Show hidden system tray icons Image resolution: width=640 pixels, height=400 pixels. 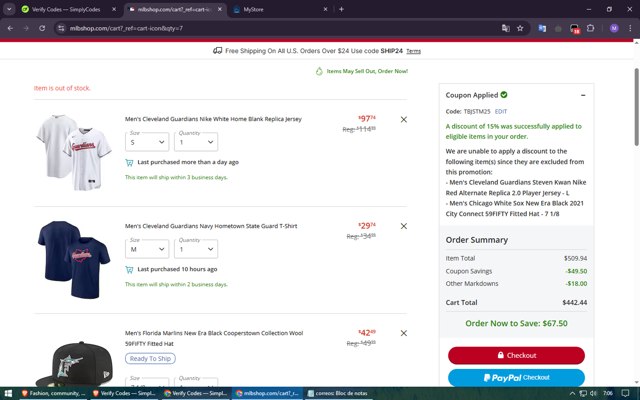[x=572, y=393]
